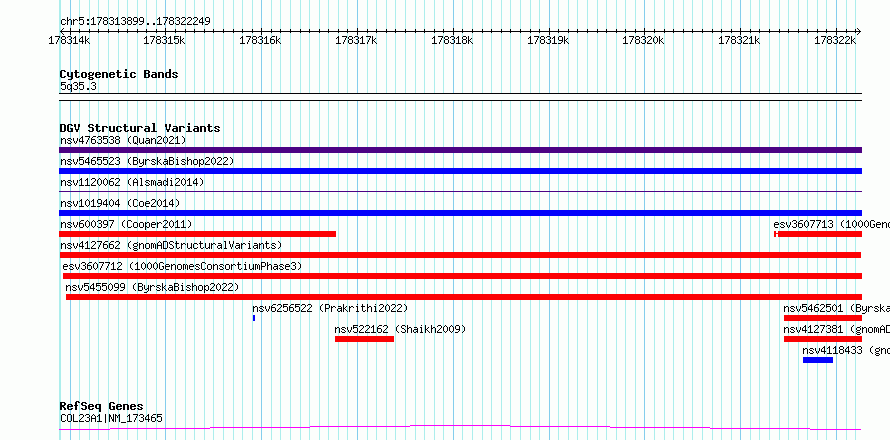This screenshot has width=890, height=440.
Task: Click the DGV Structural Variants track title
Action: 140,128
